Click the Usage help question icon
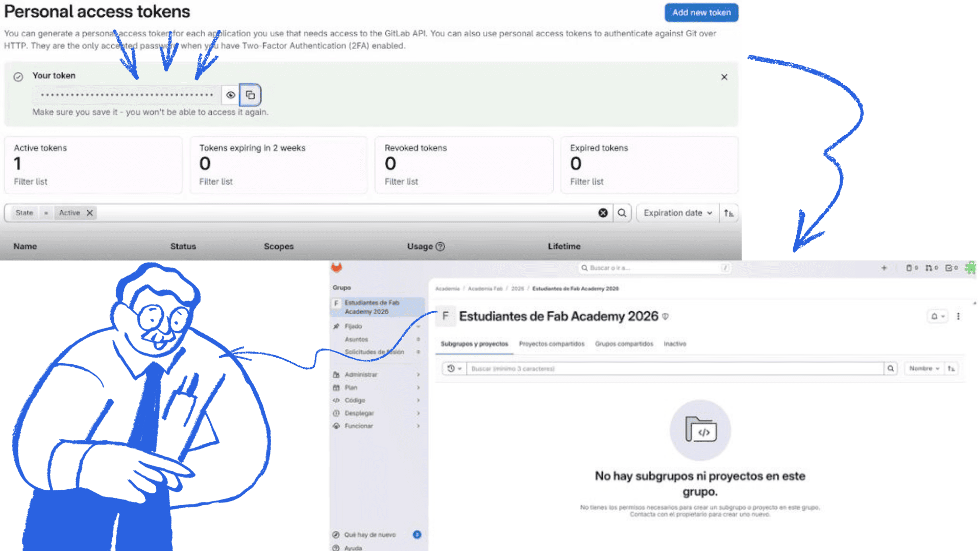 coord(440,246)
